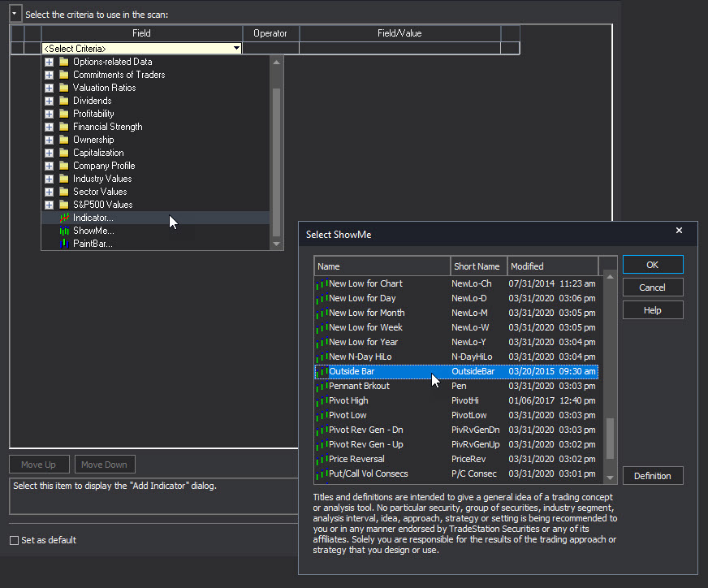The image size is (708, 588).
Task: Click the Valuation Ratios folder icon
Action: point(64,88)
